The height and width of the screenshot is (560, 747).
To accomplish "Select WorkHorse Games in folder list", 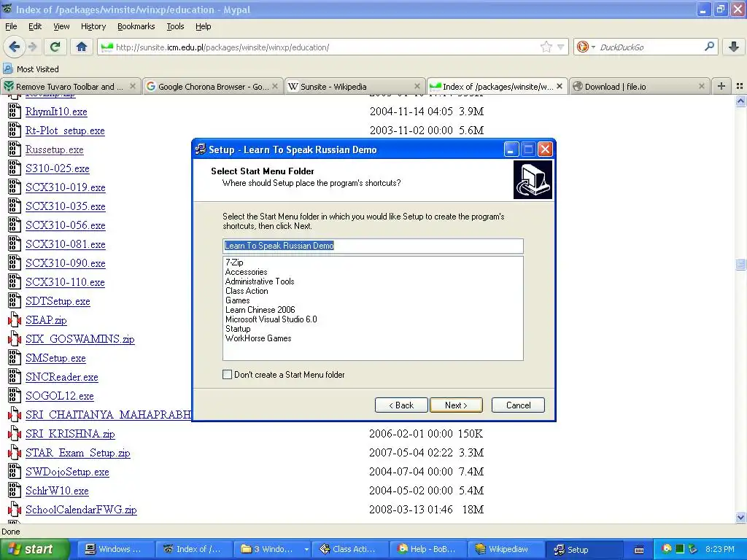I will click(258, 338).
